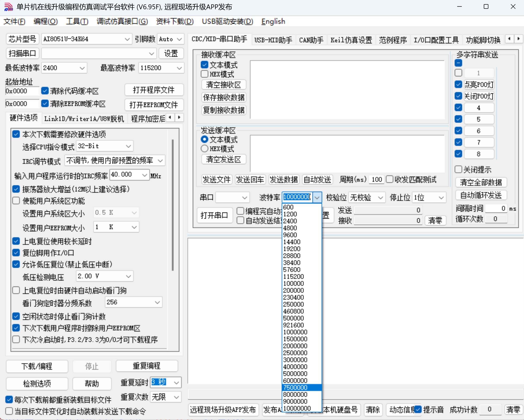Select 文本模式 radio in send buffer
The image size is (524, 420).
pyautogui.click(x=204, y=139)
